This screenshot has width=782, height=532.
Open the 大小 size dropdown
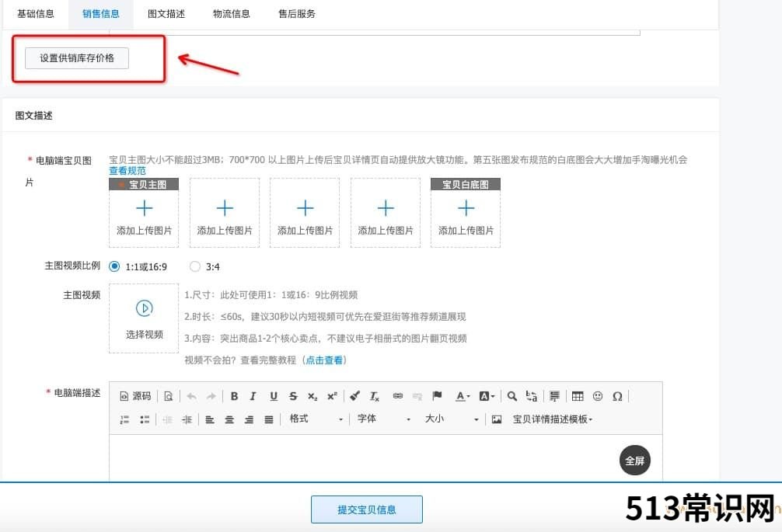(452, 419)
